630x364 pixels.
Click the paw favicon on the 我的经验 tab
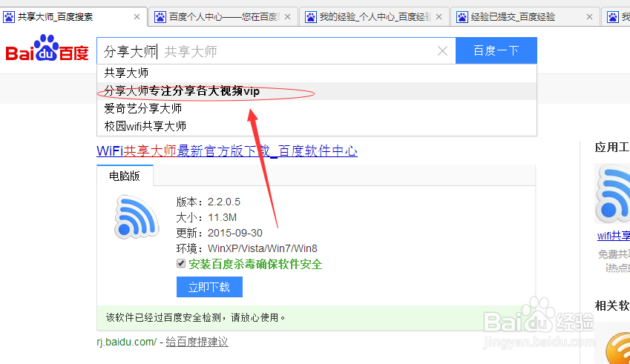pos(311,17)
